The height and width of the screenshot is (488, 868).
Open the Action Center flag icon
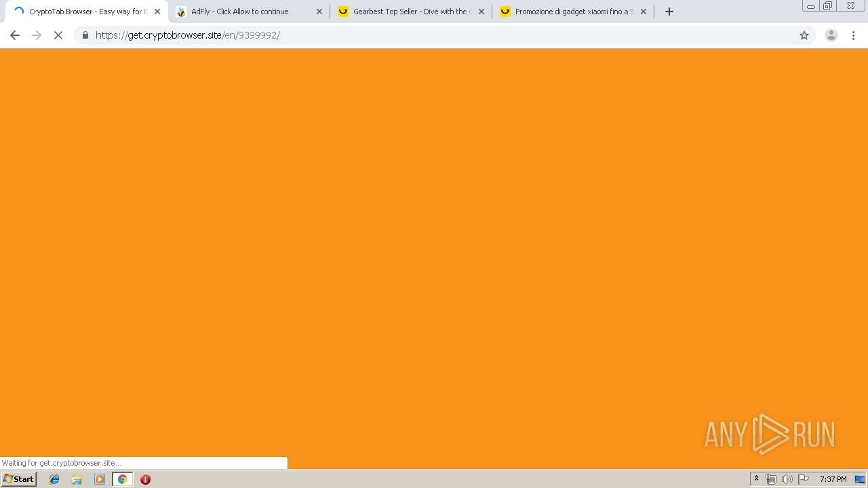[x=804, y=479]
